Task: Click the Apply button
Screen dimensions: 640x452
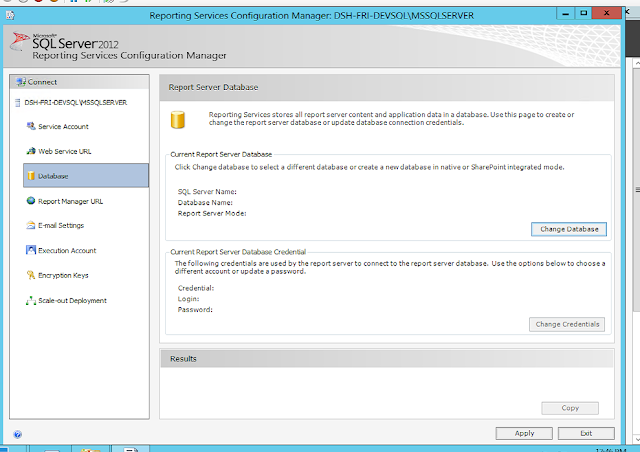Action: (x=524, y=433)
